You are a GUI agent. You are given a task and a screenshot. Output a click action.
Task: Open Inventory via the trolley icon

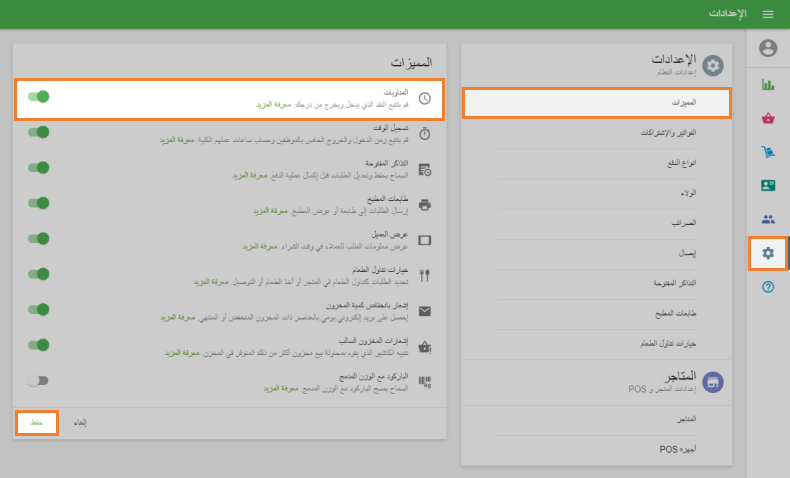pyautogui.click(x=768, y=152)
